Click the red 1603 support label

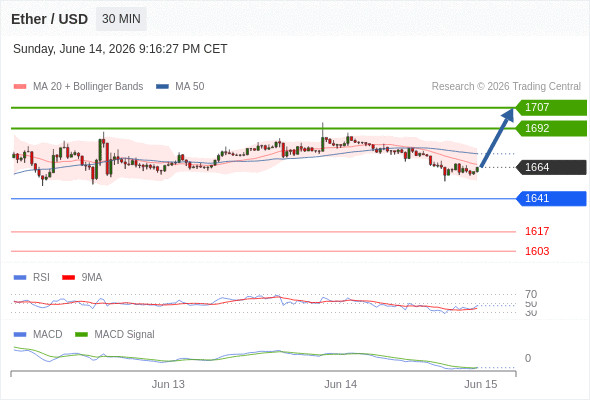537,251
